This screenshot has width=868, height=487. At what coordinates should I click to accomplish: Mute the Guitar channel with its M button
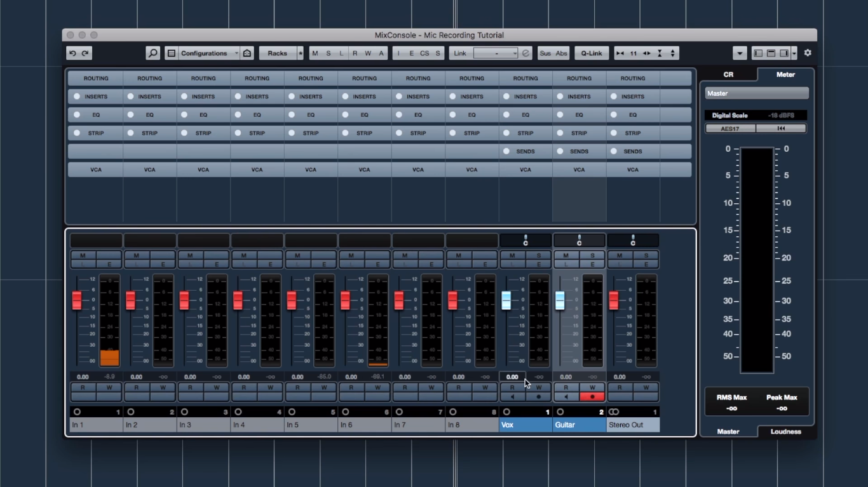pyautogui.click(x=566, y=254)
